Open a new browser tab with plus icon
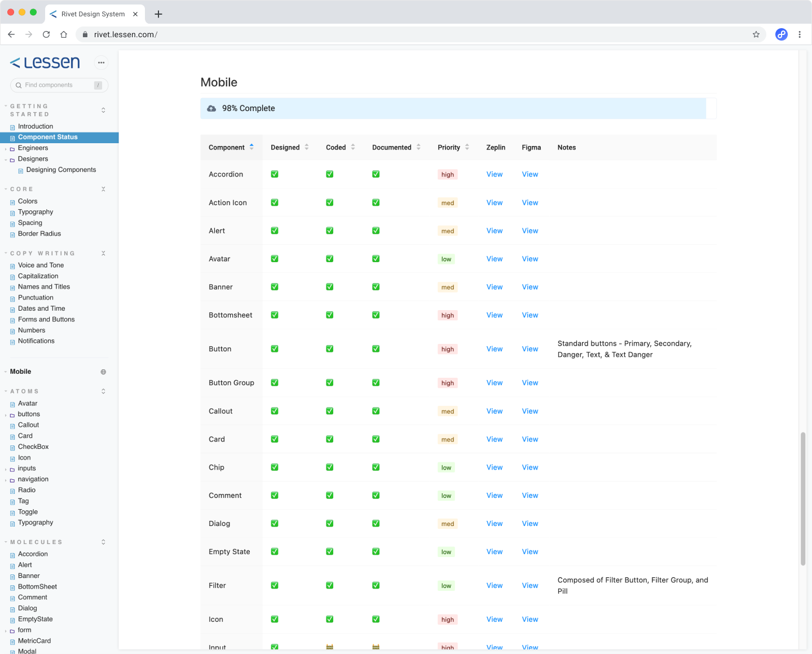The height and width of the screenshot is (654, 812). pos(158,14)
